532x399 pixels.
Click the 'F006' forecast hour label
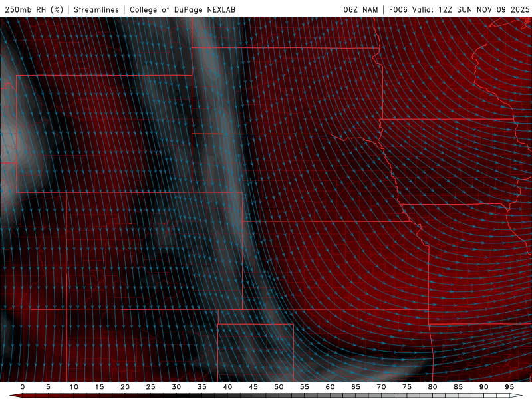[398, 9]
